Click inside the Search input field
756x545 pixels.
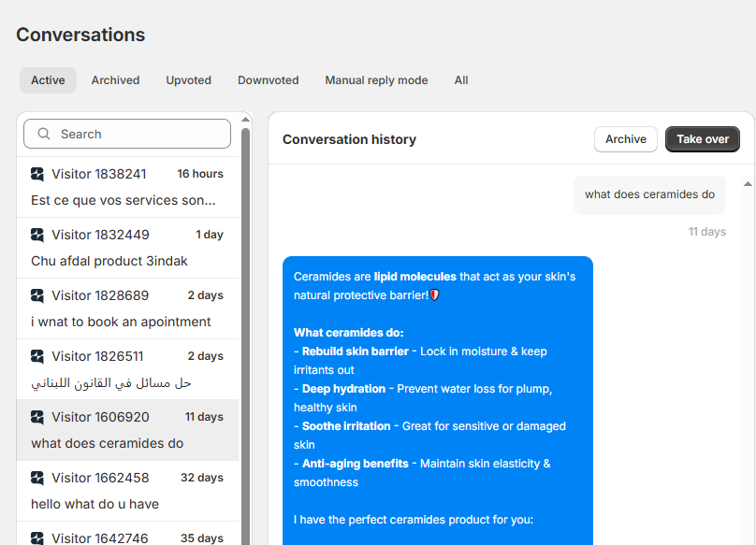click(126, 134)
